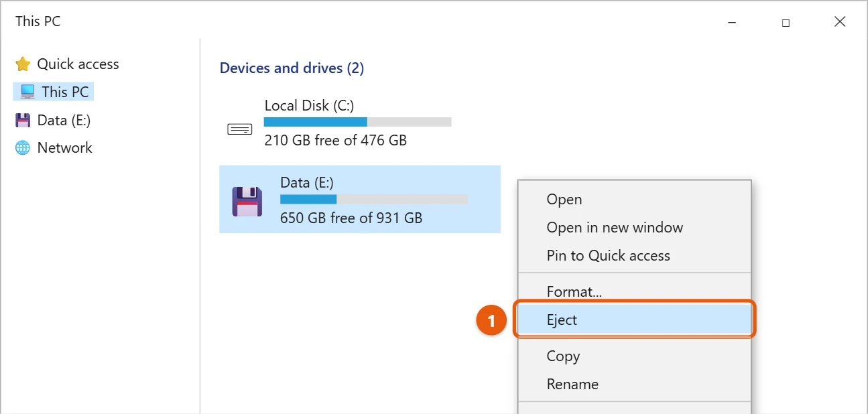
Task: Click the Devices and drives (2) header
Action: (x=292, y=68)
